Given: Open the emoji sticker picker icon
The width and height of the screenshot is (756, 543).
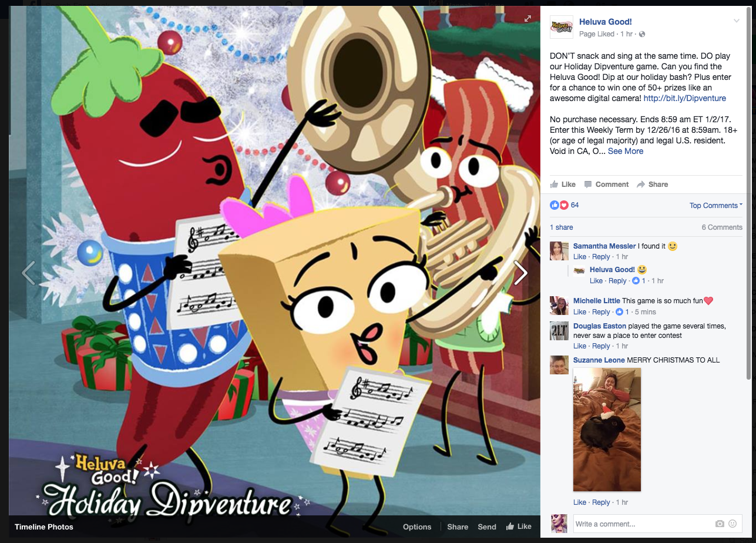Looking at the screenshot, I should point(733,524).
